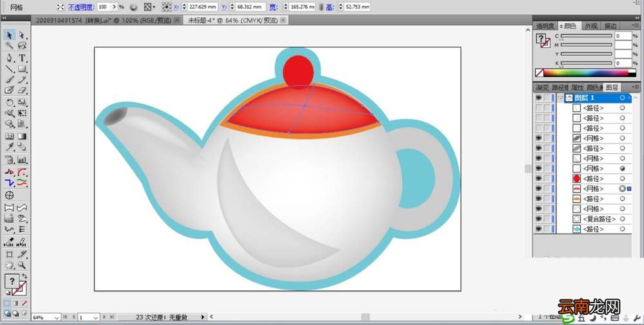
Task: Hide the red circle <路径> layer
Action: click(x=538, y=178)
